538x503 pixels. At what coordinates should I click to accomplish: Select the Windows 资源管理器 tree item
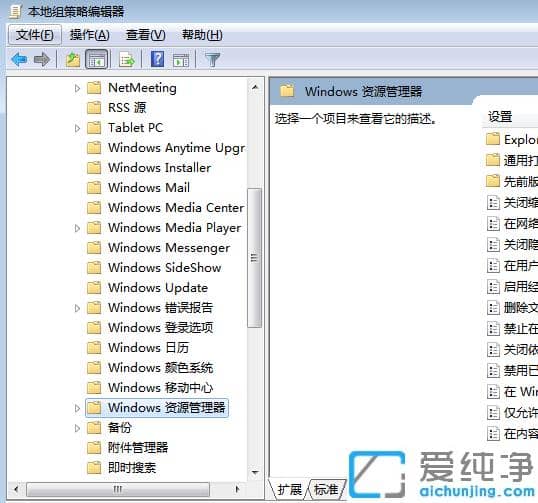(x=157, y=408)
